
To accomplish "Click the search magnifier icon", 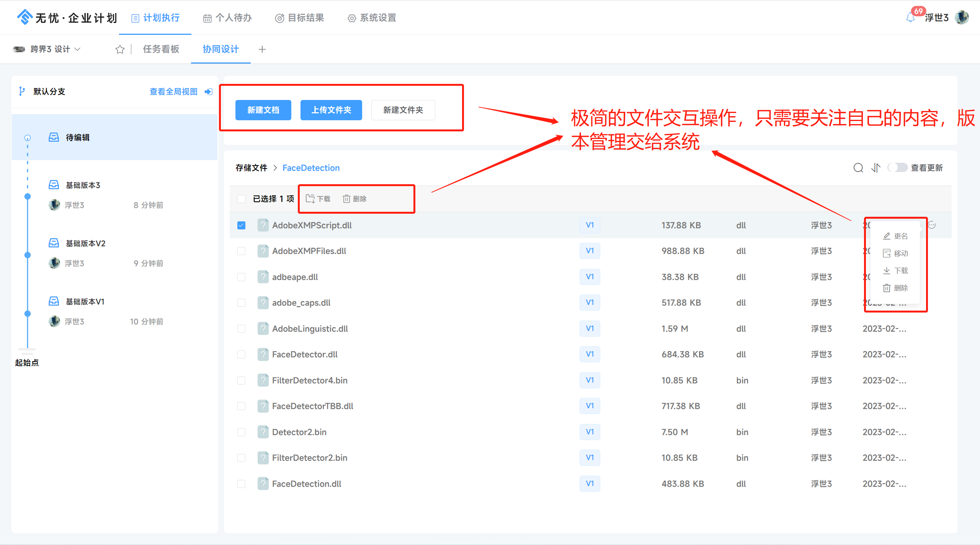I will pyautogui.click(x=858, y=168).
